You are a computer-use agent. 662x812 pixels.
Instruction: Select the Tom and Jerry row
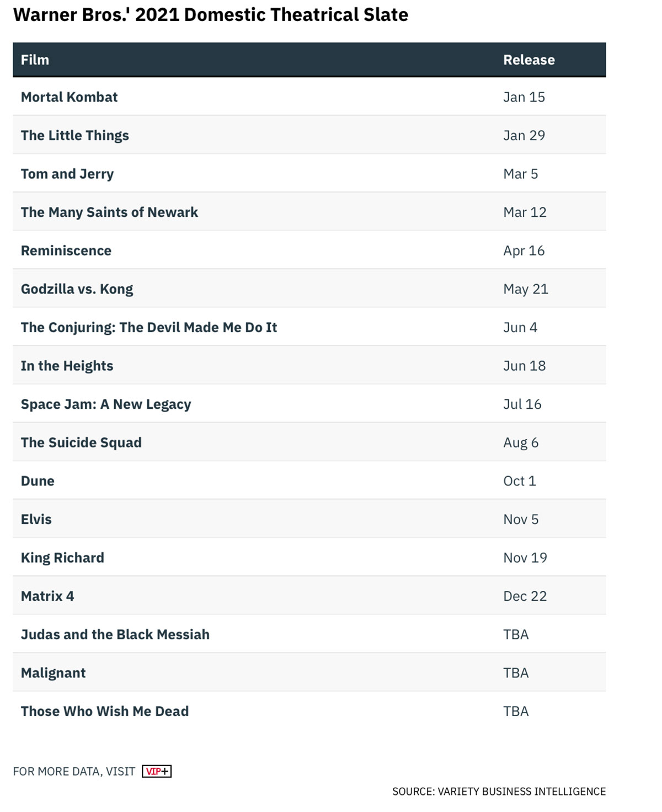(x=309, y=173)
